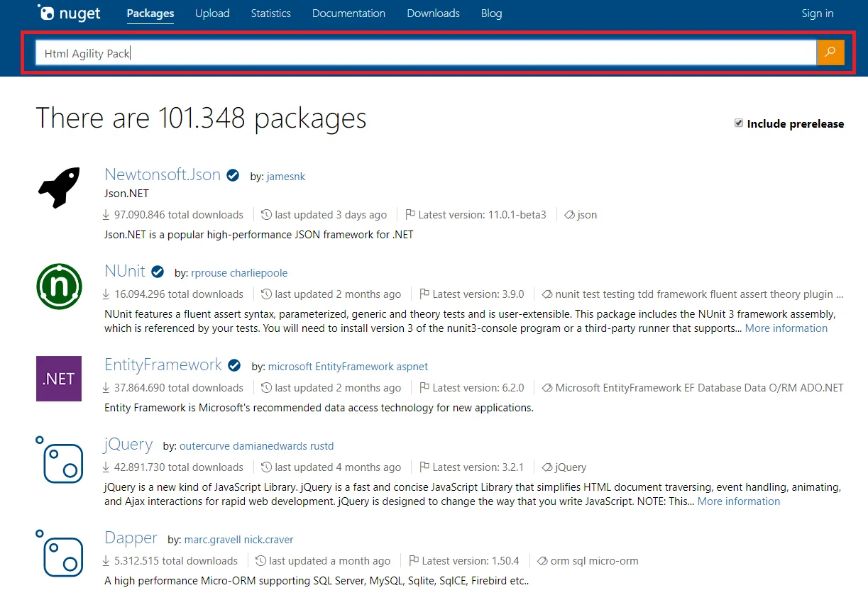Viewport: 868px width, 600px height.
Task: Open the Dapper default package icon
Action: [x=59, y=552]
